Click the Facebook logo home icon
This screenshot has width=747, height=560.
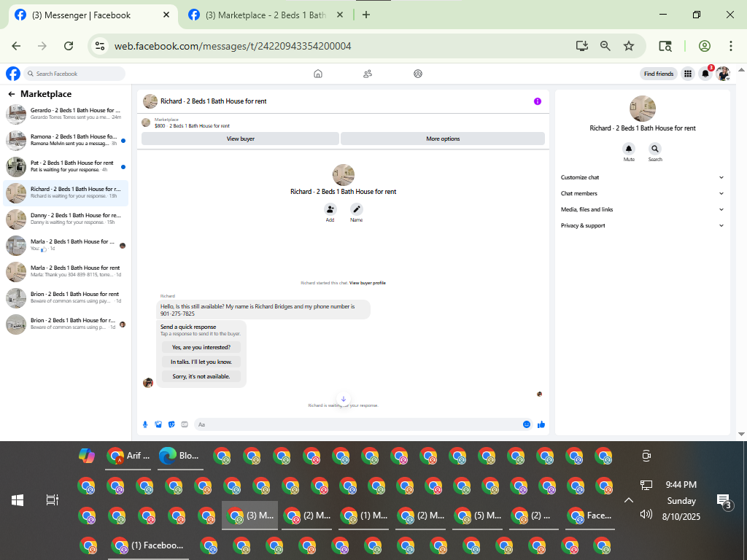coord(13,74)
